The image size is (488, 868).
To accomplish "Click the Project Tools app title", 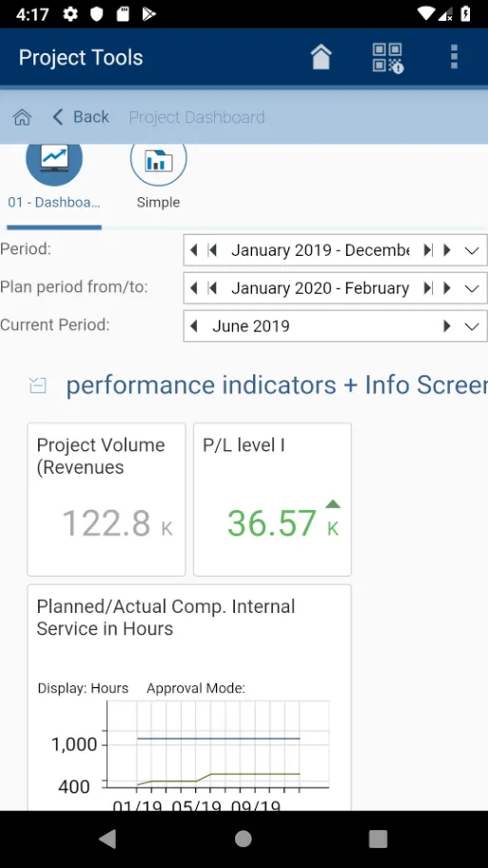I will point(81,57).
